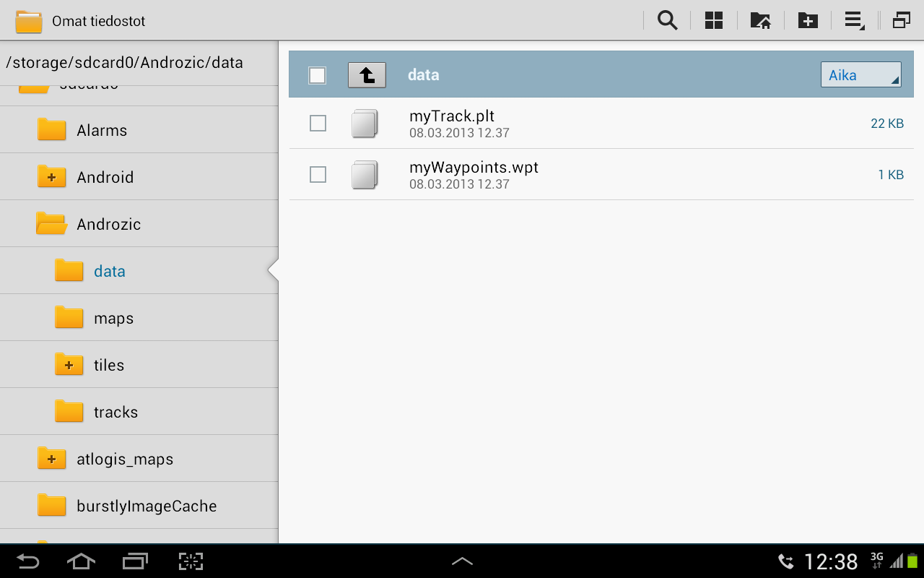Screen dimensions: 924x578
Task: Expand the tiles folder
Action: click(69, 365)
